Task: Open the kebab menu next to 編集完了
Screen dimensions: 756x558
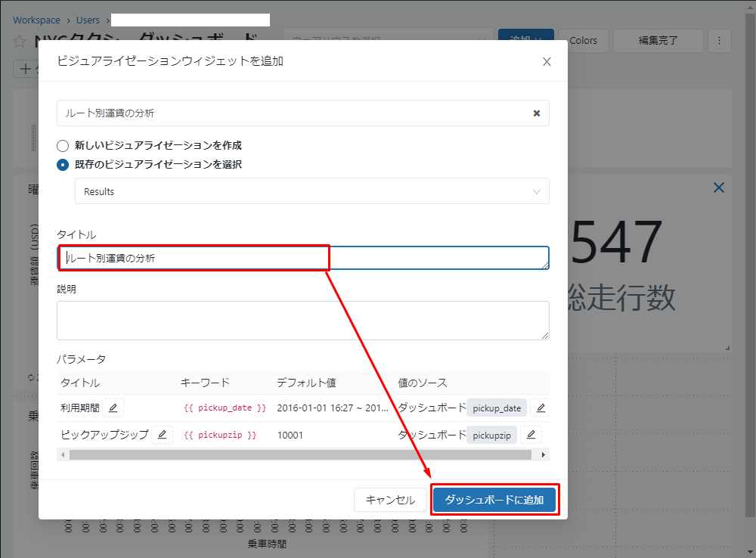Action: coord(719,41)
